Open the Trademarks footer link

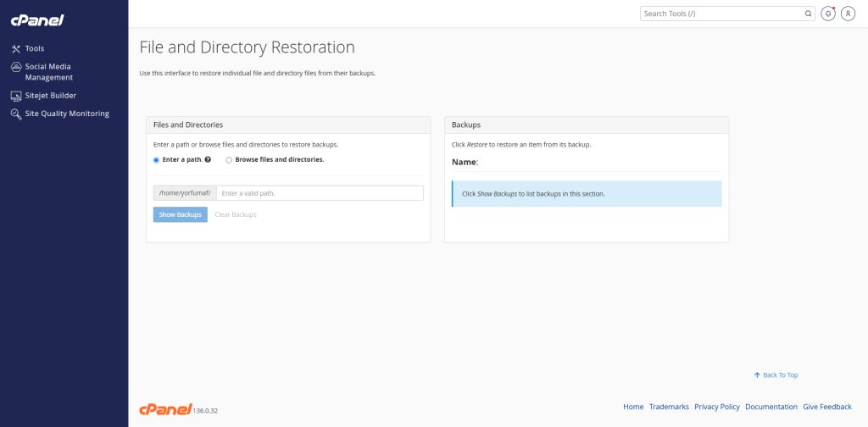(669, 407)
